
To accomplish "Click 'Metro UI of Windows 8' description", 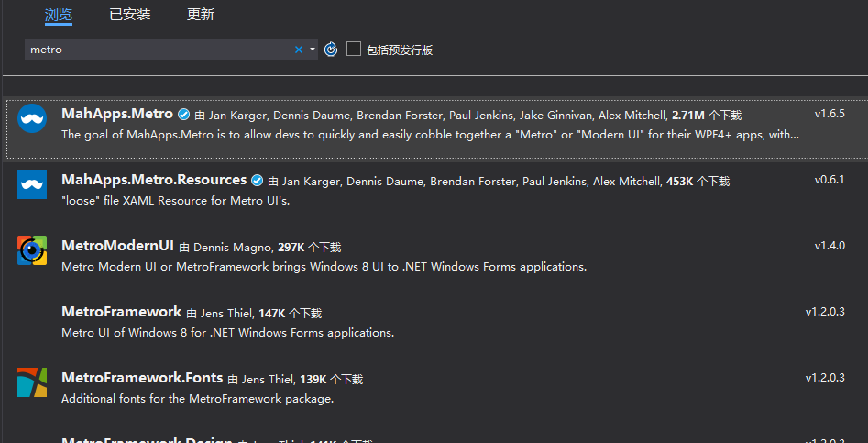I will pos(227,333).
